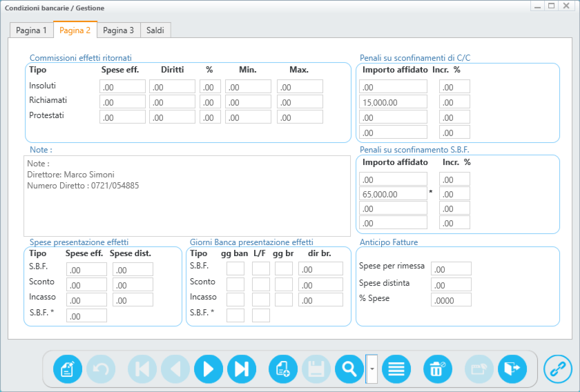Click the S.B.F. dir br. field
The height and width of the screenshot is (392, 580).
320,269
